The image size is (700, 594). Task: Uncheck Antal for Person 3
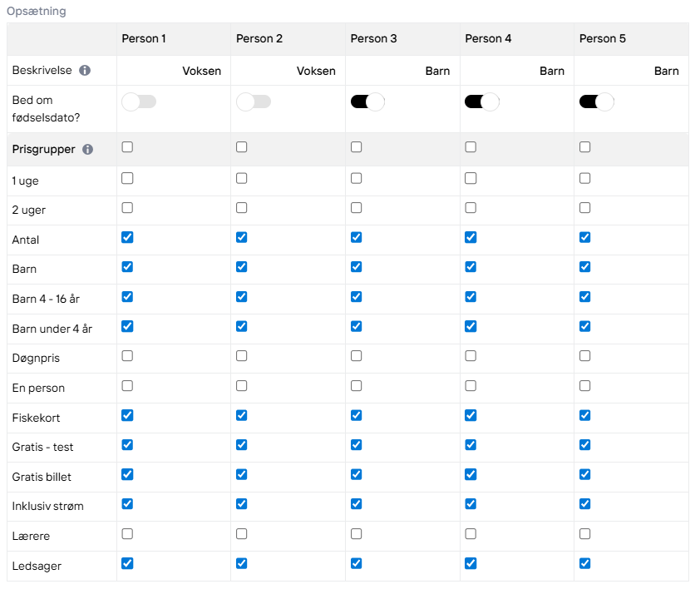pos(357,237)
